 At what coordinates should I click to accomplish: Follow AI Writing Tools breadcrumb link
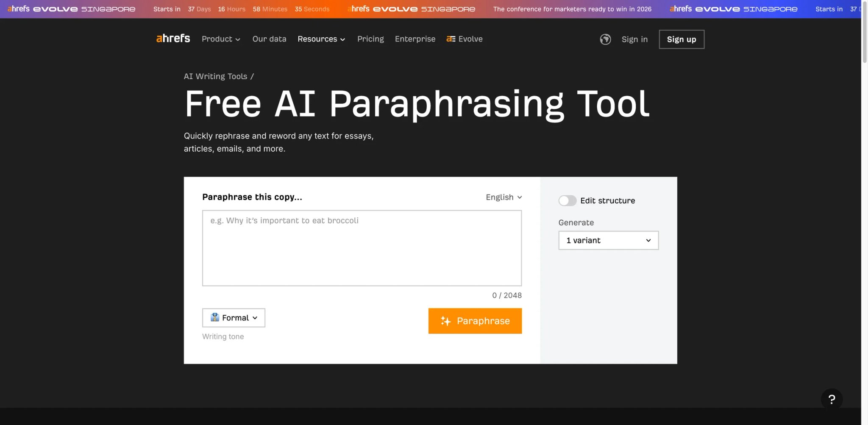[215, 76]
